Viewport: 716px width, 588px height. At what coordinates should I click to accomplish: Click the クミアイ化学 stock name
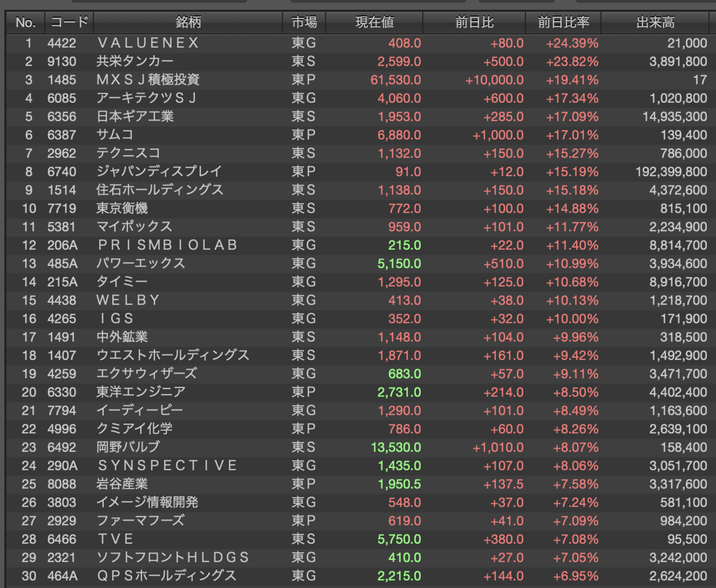coord(135,429)
